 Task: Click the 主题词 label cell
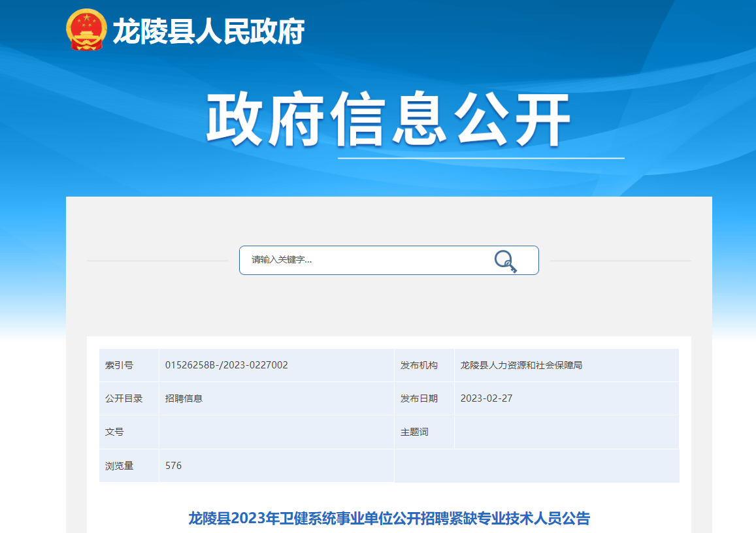coord(414,432)
